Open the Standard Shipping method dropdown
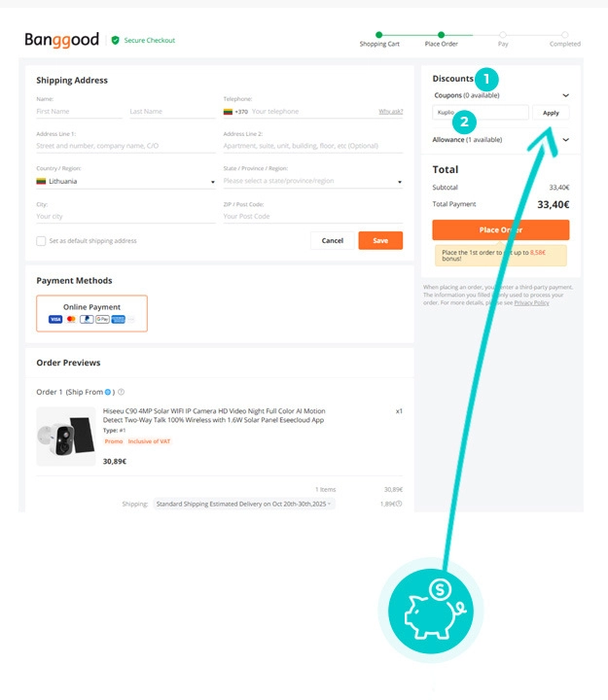This screenshot has height=700, width=608. tap(245, 504)
